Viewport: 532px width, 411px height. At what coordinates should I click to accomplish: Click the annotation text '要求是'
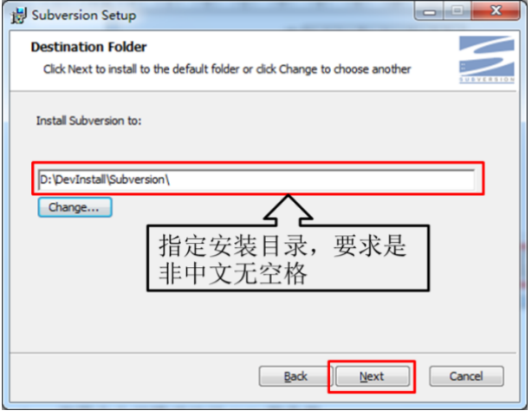point(370,245)
